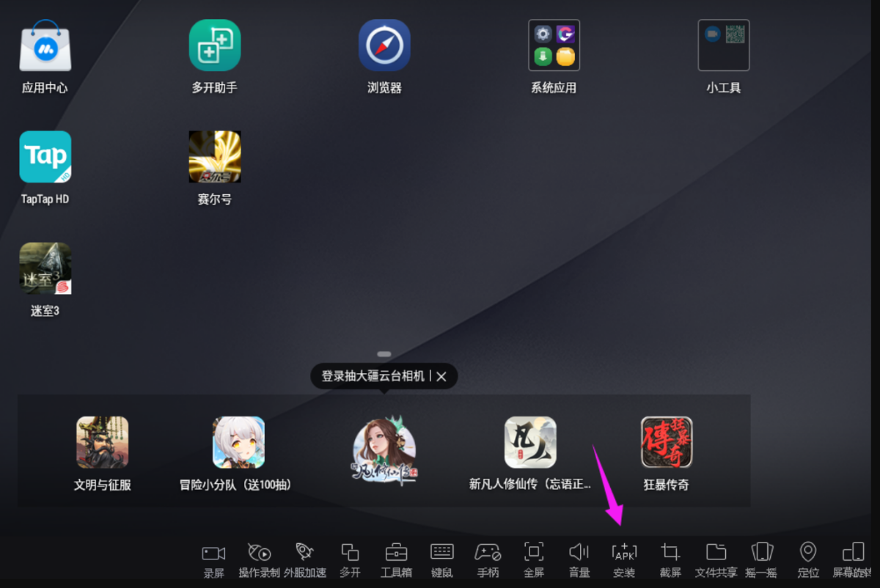880x588 pixels.
Task: Launch the 迷室3 game
Action: click(x=45, y=268)
